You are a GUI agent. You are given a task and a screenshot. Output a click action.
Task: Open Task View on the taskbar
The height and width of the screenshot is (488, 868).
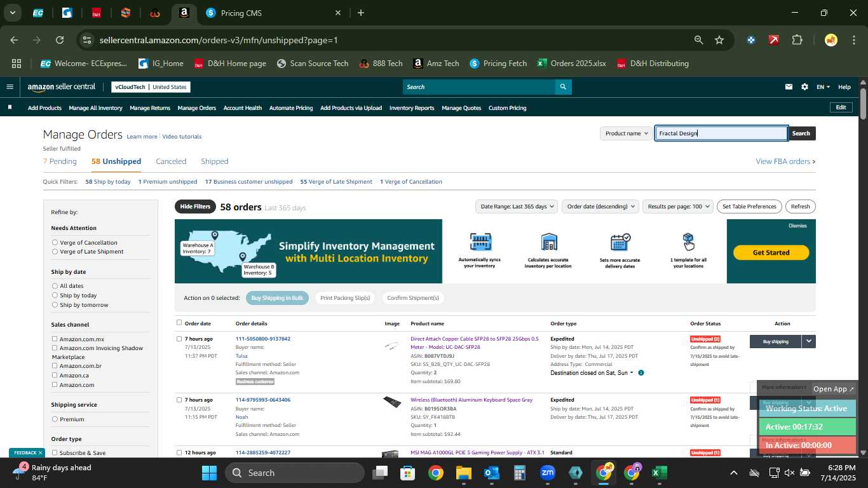point(380,473)
